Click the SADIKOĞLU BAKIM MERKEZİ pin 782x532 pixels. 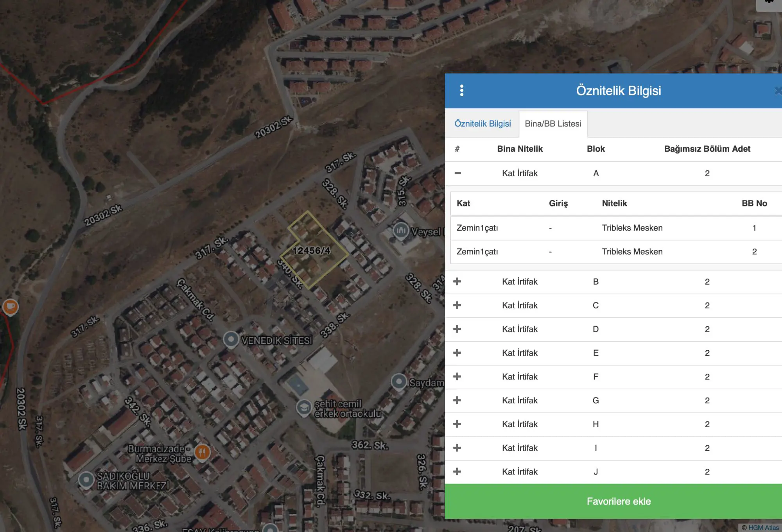pos(86,480)
